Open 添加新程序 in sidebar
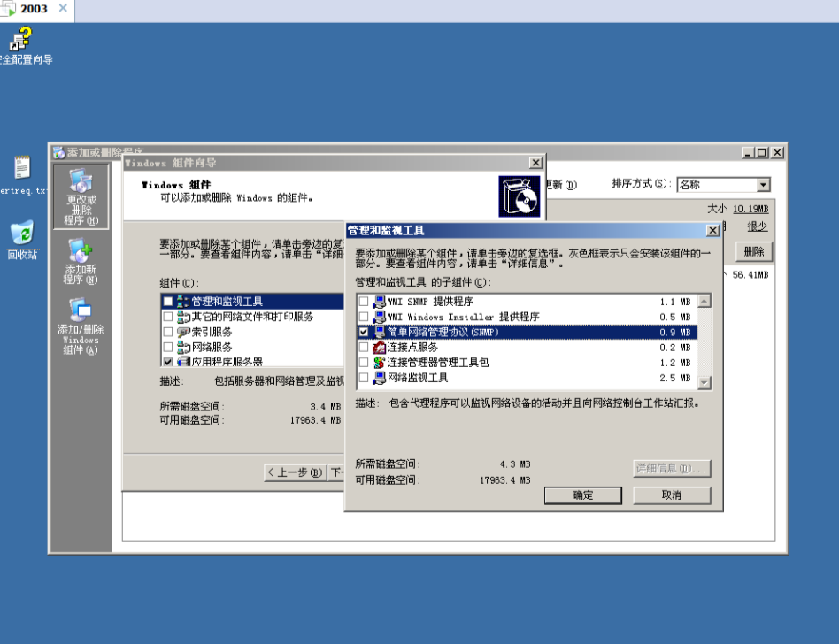Screen dimensions: 839x644 [x=81, y=262]
